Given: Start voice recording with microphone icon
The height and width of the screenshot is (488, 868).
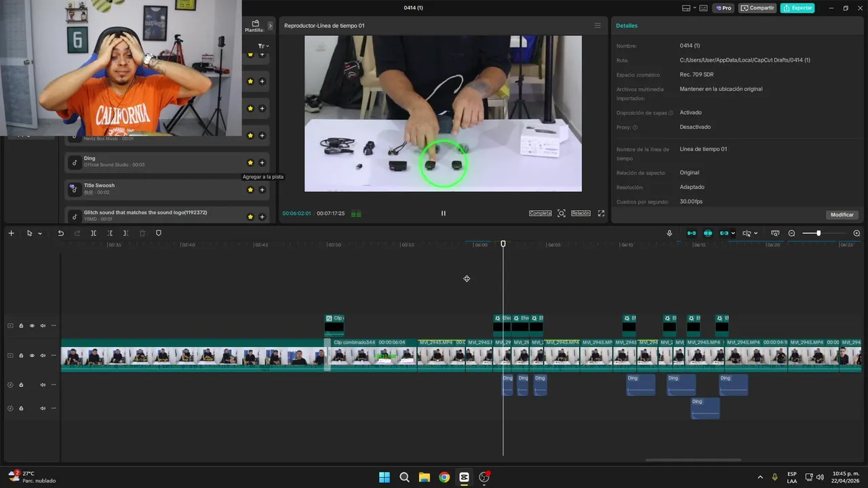Looking at the screenshot, I should tap(669, 233).
